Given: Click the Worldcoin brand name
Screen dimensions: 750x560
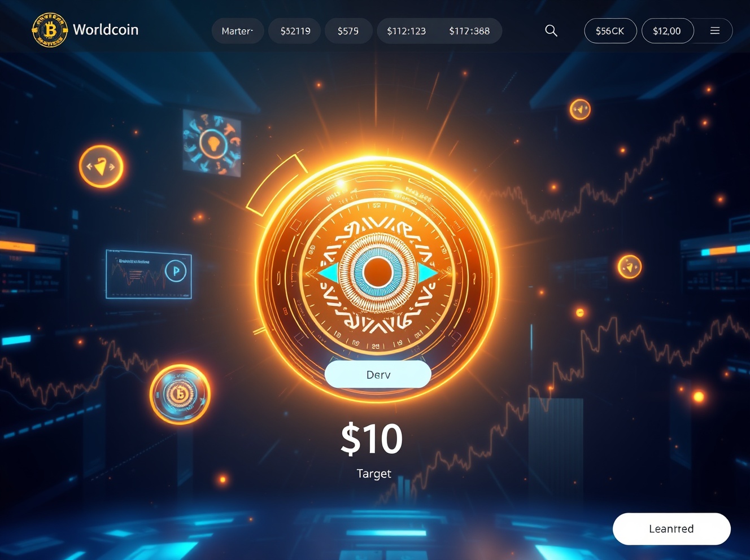Looking at the screenshot, I should tap(106, 30).
